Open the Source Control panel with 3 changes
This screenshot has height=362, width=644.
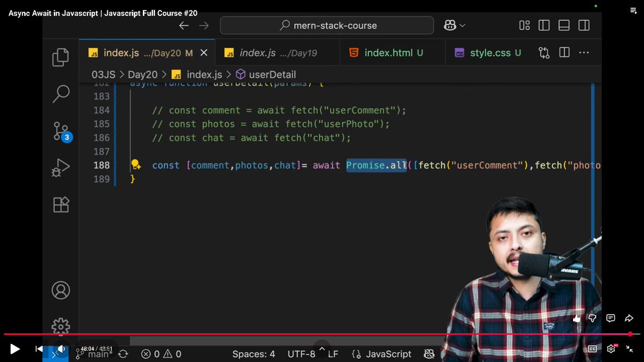click(61, 131)
